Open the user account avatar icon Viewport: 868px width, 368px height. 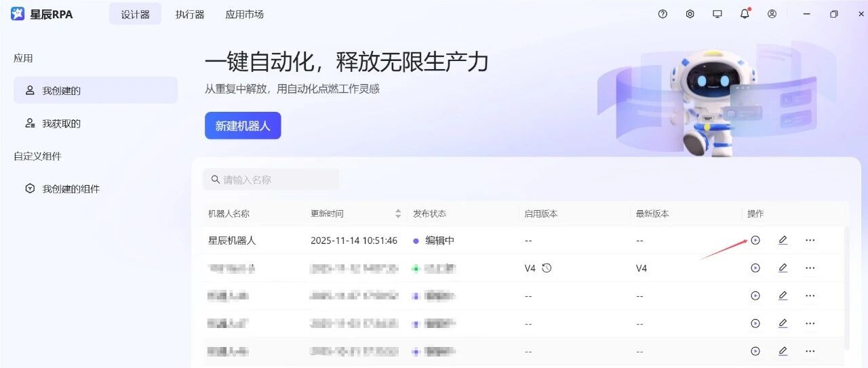click(x=772, y=14)
